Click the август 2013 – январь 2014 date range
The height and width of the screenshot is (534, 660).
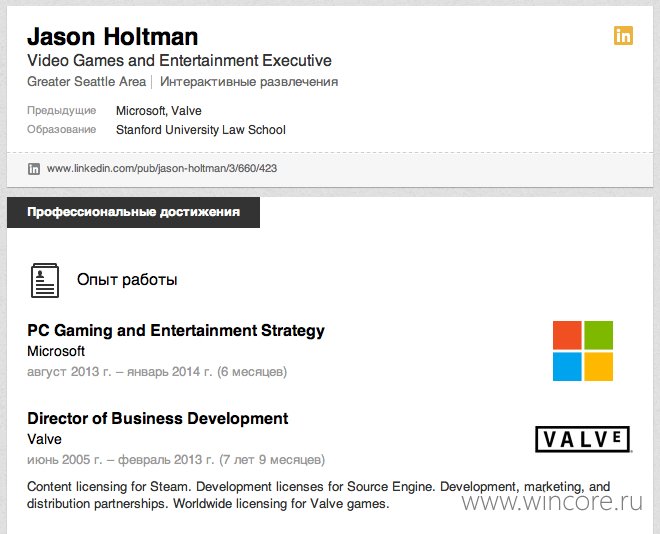(x=157, y=372)
